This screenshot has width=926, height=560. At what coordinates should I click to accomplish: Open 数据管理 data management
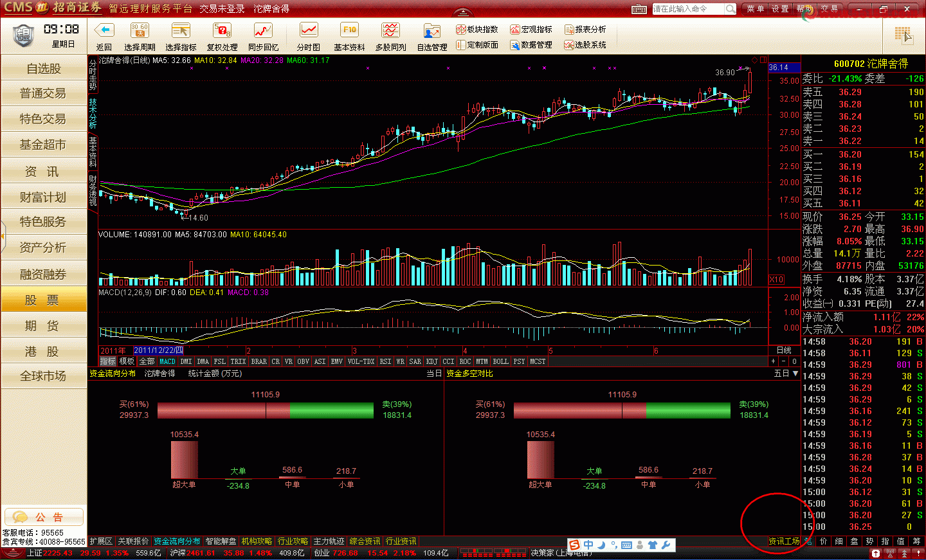tap(531, 45)
